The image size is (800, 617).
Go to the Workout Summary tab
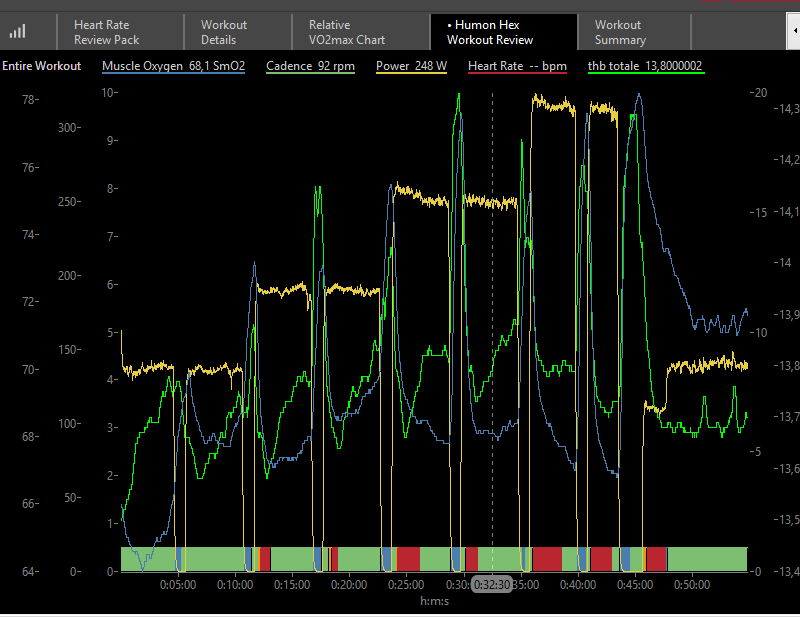click(x=620, y=32)
